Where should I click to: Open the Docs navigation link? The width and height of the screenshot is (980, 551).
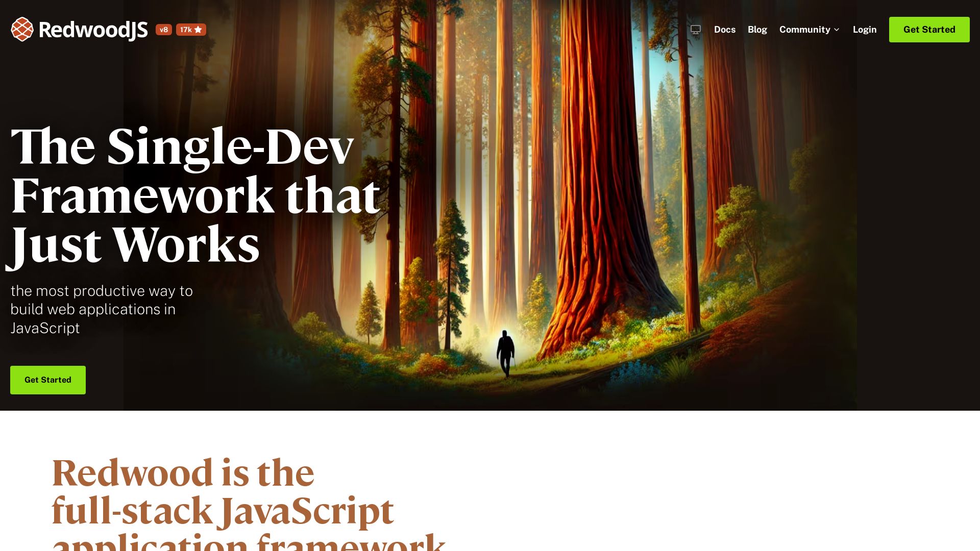pos(724,30)
